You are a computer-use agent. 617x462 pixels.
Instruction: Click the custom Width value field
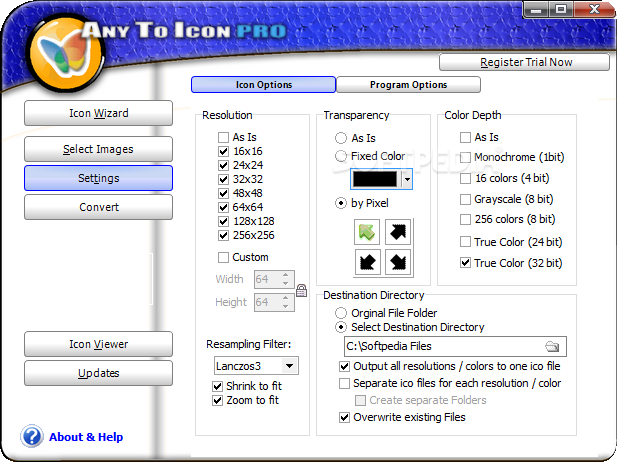pyautogui.click(x=268, y=279)
